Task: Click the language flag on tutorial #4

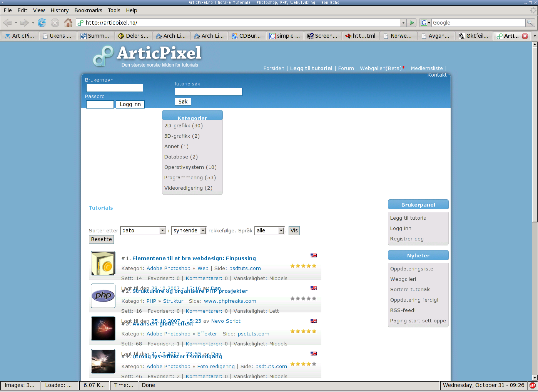Action: click(314, 354)
